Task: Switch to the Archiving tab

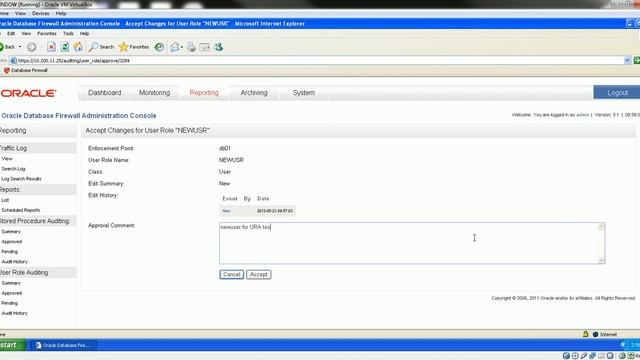Action: 254,93
